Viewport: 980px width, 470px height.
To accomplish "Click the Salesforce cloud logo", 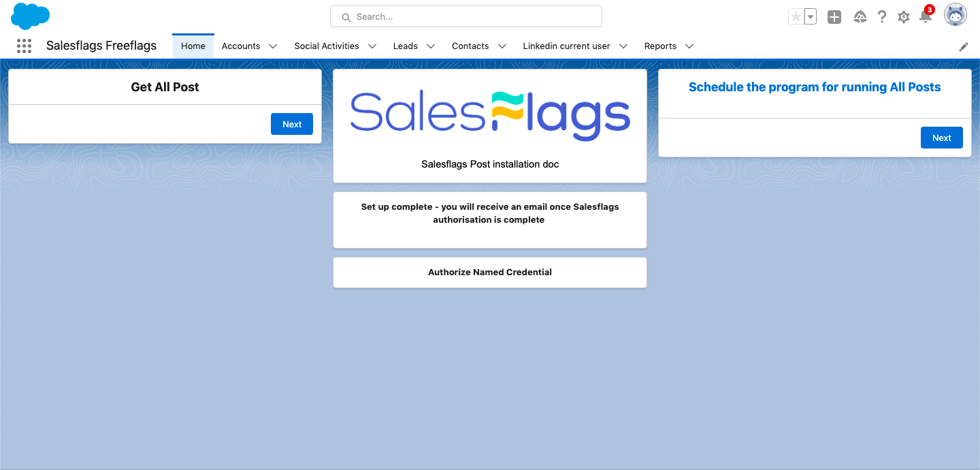I will 31,16.
